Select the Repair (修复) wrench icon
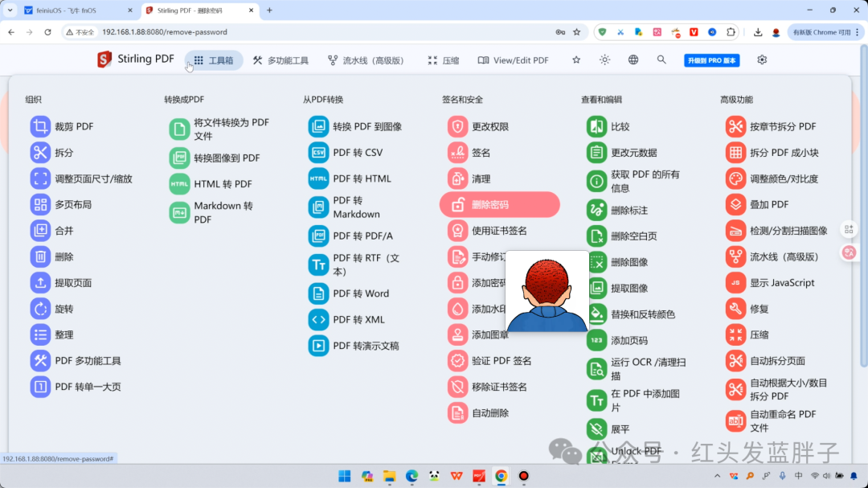The width and height of the screenshot is (868, 488). 735,309
